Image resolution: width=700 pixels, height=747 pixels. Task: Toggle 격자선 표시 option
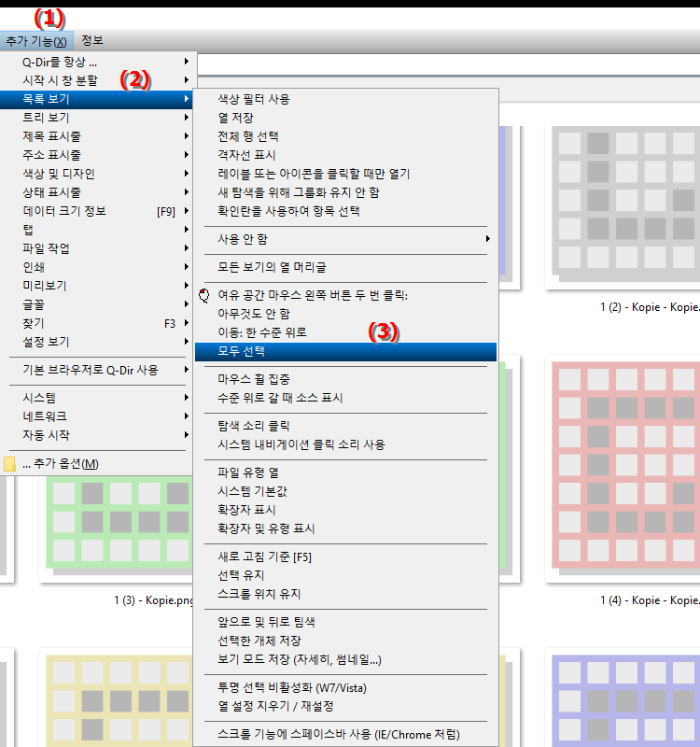345,155
